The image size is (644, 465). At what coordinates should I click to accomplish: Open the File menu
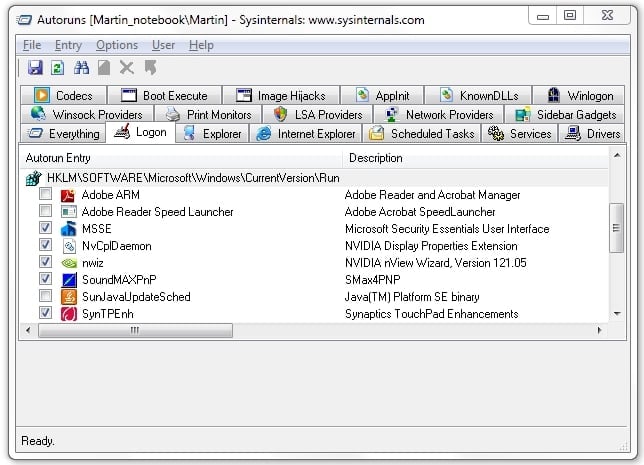(32, 45)
